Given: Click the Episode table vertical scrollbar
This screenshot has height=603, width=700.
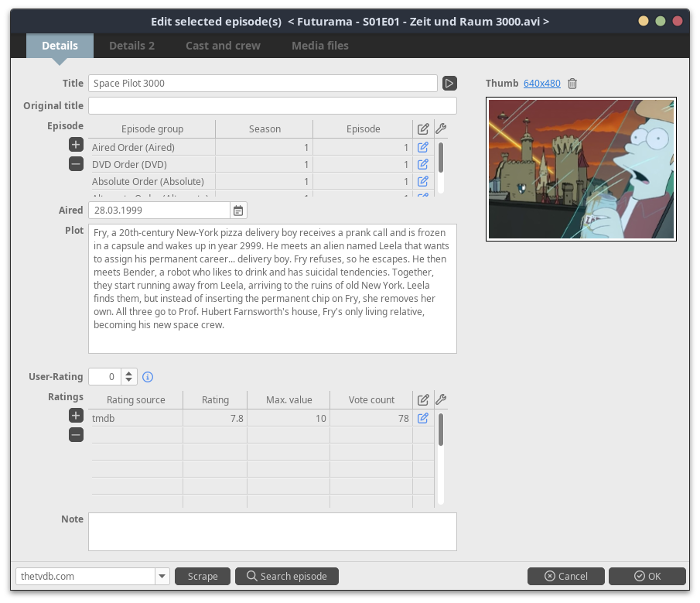Looking at the screenshot, I should coord(441,157).
